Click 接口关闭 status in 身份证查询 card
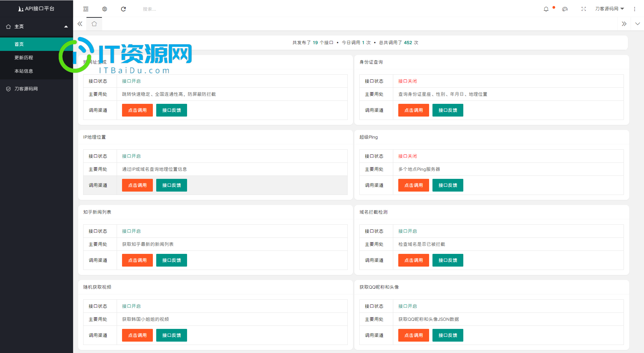Screen dimensions: 644x353 click(408, 81)
